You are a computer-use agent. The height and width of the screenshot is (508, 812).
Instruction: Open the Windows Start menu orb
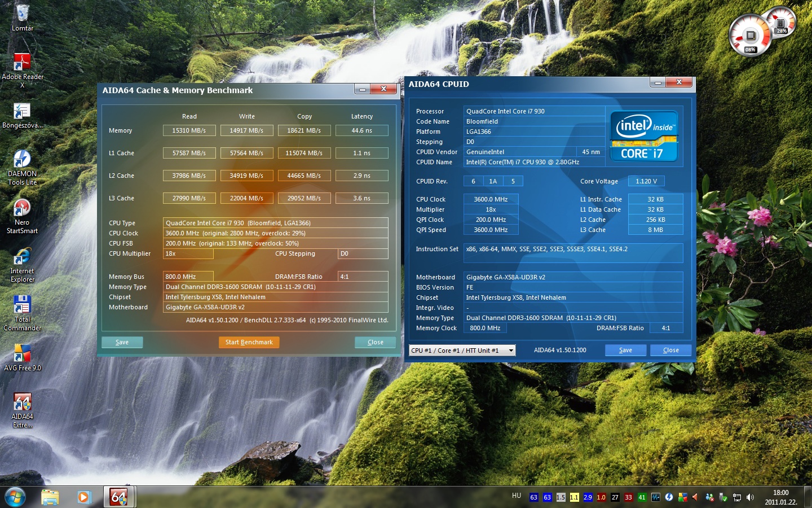click(x=15, y=497)
